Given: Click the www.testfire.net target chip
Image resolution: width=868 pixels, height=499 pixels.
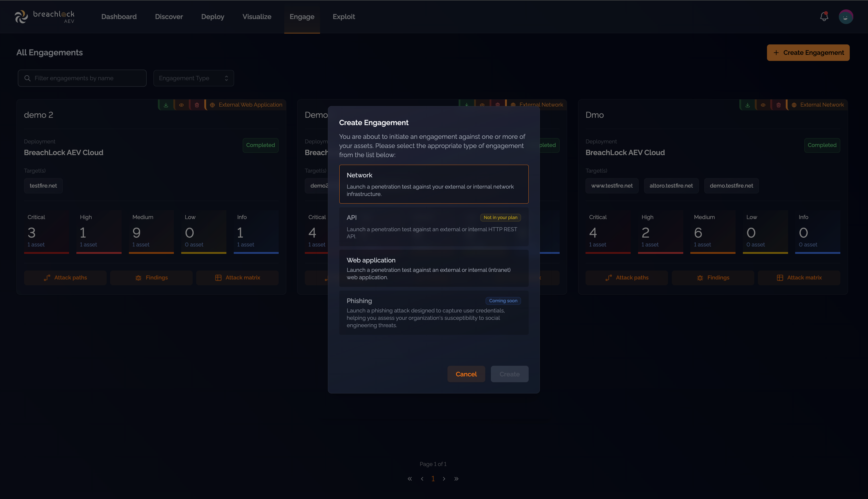Looking at the screenshot, I should (612, 186).
